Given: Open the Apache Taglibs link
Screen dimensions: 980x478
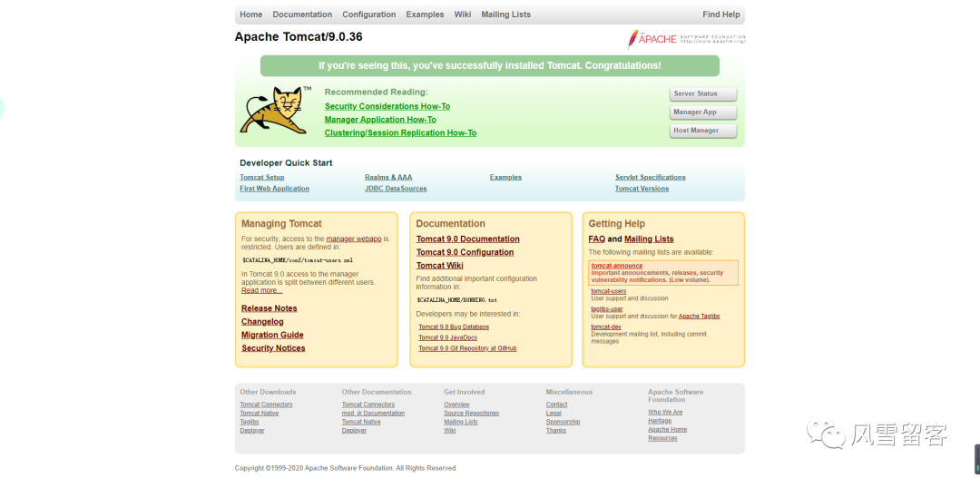Looking at the screenshot, I should (x=700, y=317).
